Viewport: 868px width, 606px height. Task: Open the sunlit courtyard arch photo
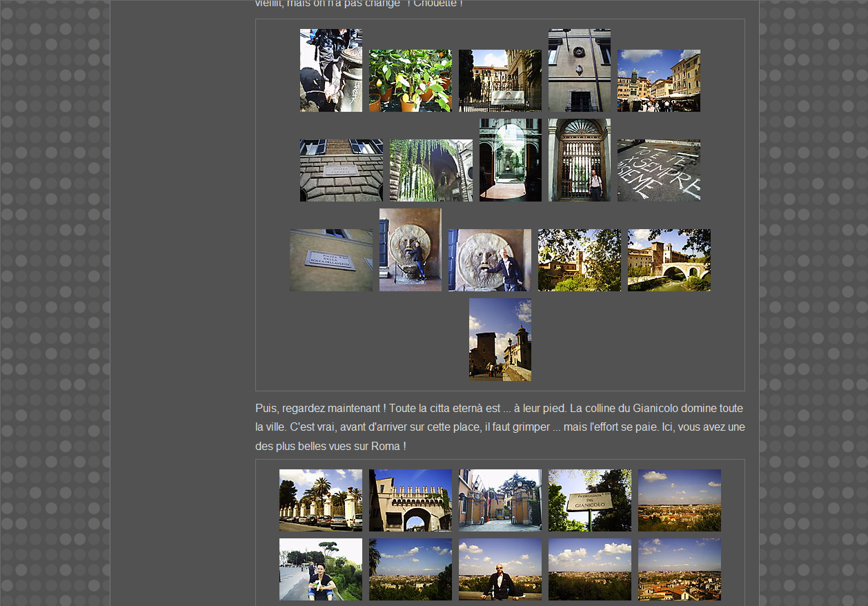click(x=510, y=160)
